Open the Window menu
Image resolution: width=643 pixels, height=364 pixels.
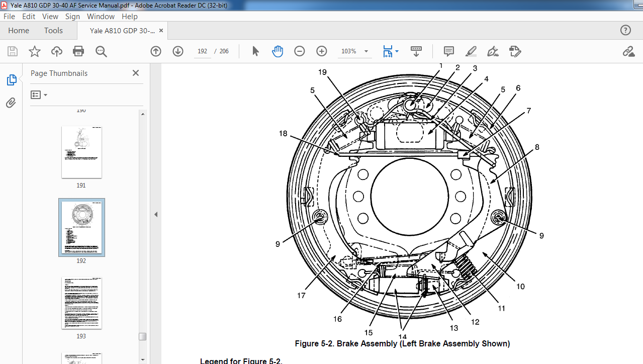click(x=101, y=16)
